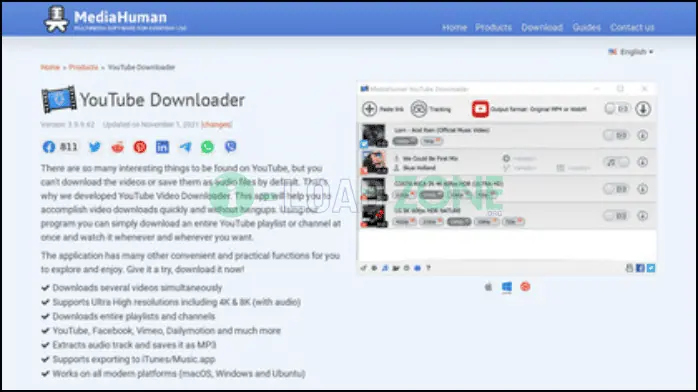698x392 pixels.
Task: Download the COSTA RICA 4K video
Action: 643,189
